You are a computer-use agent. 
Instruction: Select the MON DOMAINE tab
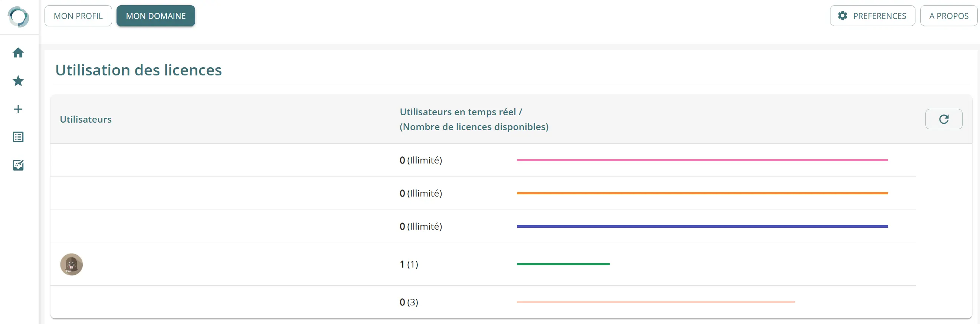(x=155, y=16)
